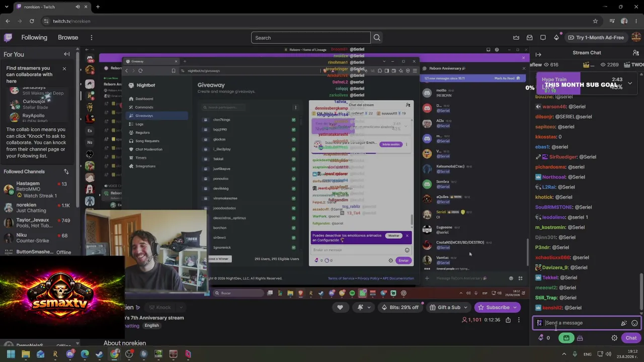
Task: Uncheck participant glockas checkbox
Action: coord(293,139)
